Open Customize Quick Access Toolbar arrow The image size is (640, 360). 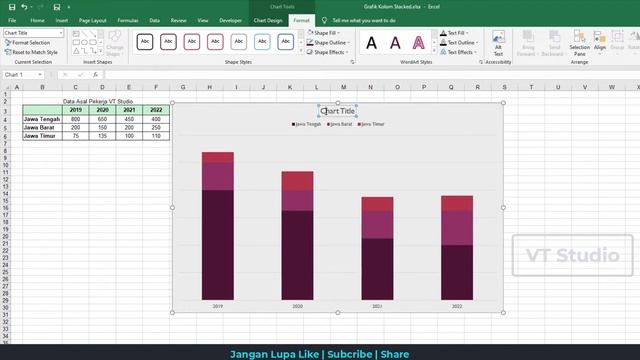[69, 7]
